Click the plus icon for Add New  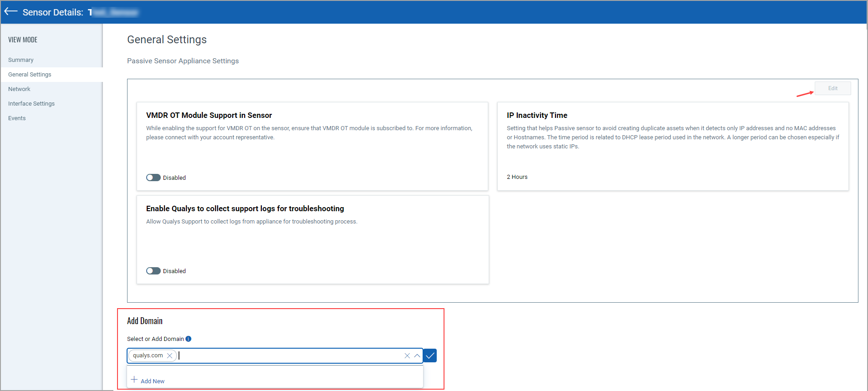134,380
